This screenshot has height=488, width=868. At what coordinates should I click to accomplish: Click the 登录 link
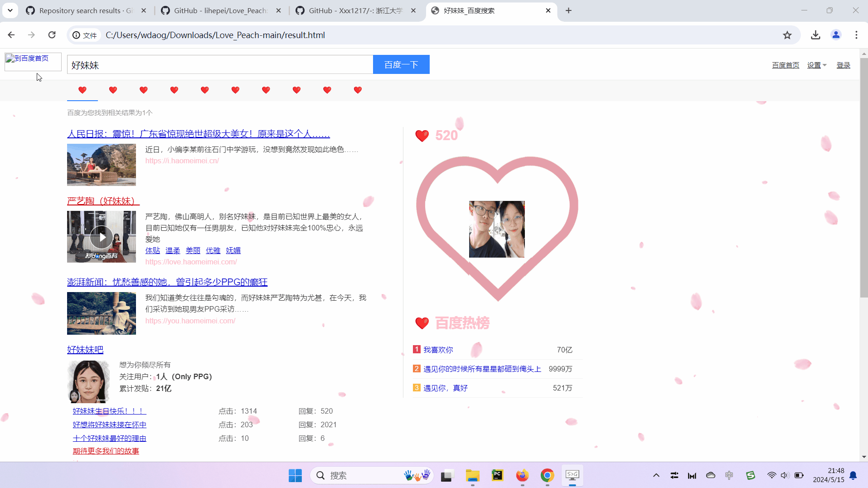[x=843, y=65]
